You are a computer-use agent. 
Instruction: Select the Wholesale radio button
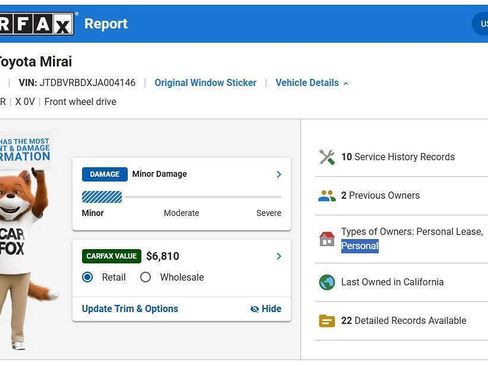(145, 277)
